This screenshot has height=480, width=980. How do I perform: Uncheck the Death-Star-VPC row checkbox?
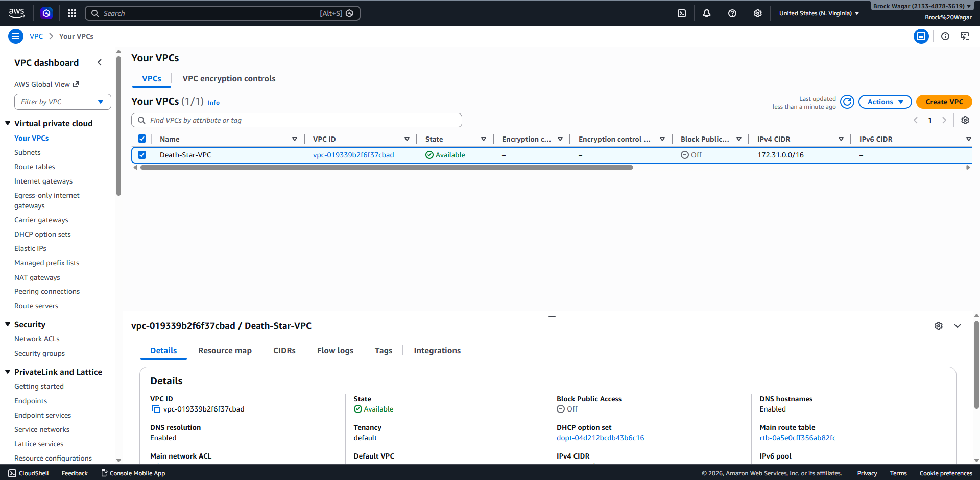pos(142,155)
